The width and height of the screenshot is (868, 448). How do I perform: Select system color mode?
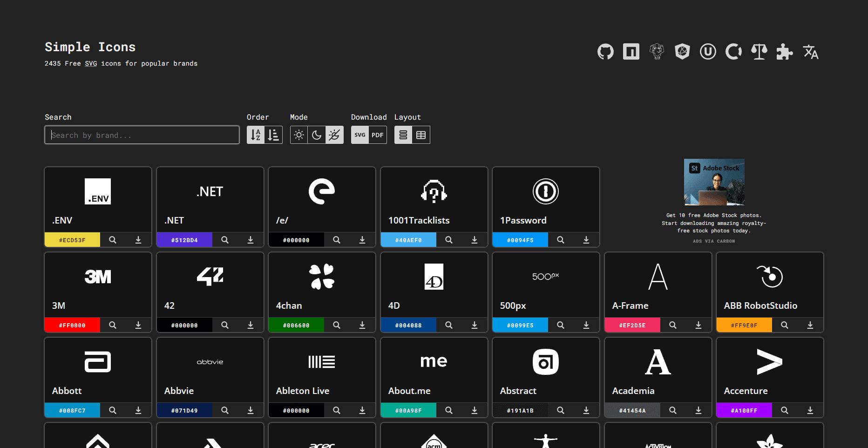[334, 135]
